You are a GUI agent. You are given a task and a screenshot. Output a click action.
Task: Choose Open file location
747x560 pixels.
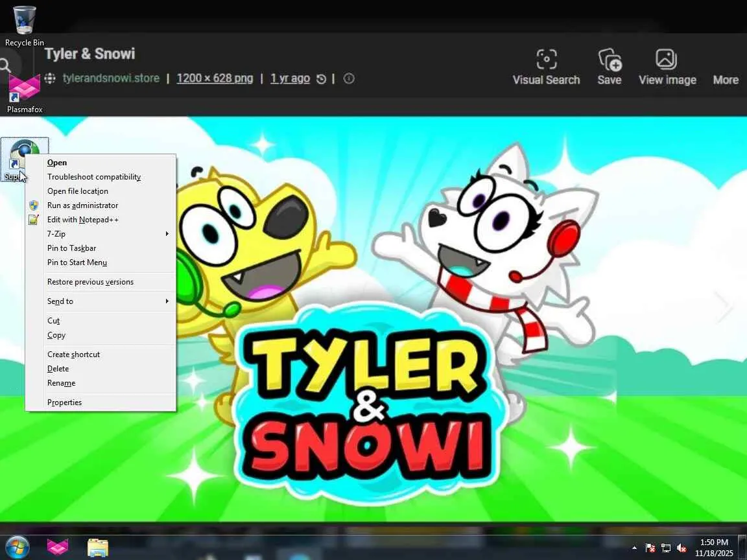point(101,191)
